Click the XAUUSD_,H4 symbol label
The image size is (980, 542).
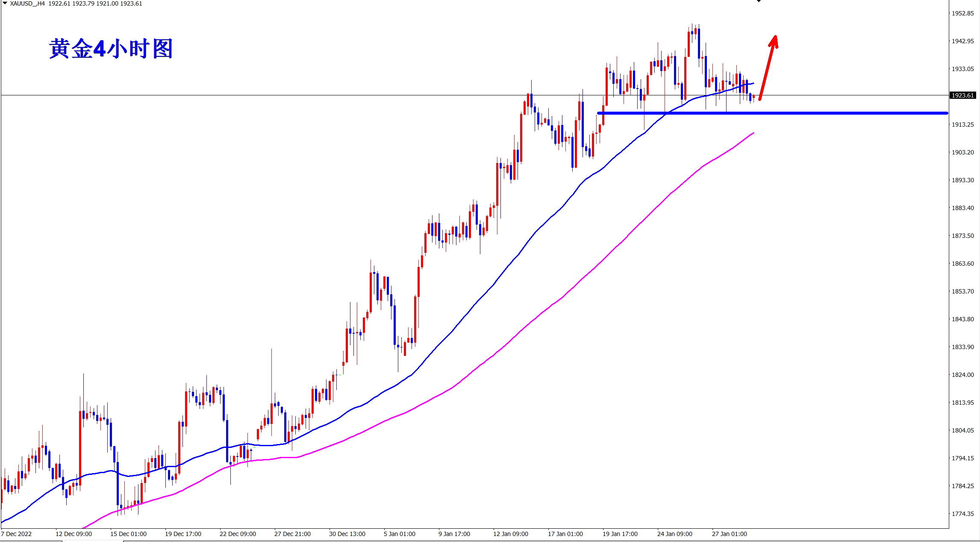pyautogui.click(x=27, y=3)
